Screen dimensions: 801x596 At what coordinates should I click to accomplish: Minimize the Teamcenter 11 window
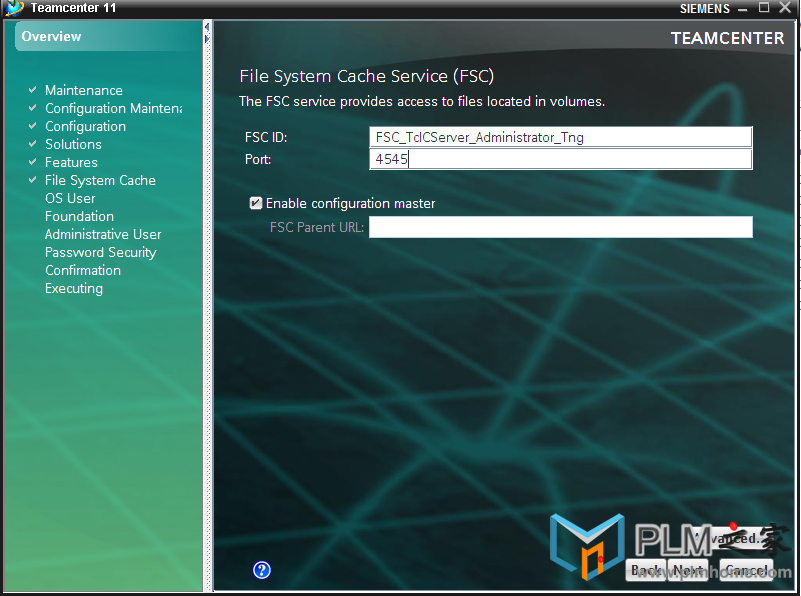[x=743, y=9]
